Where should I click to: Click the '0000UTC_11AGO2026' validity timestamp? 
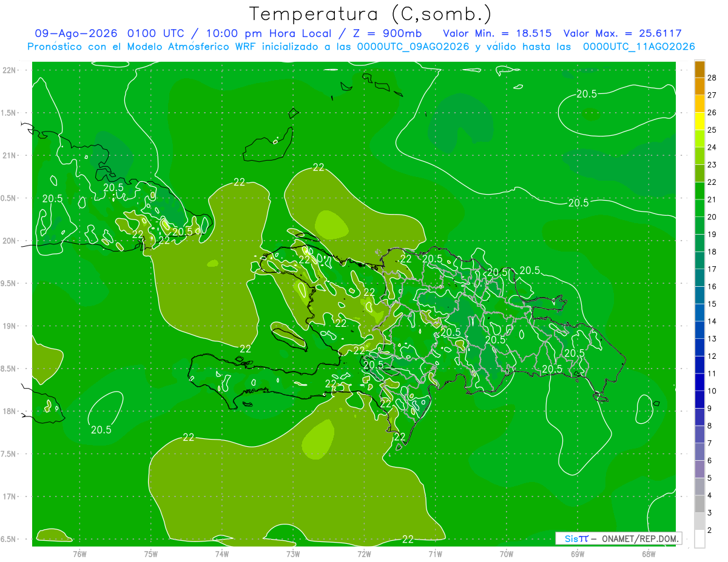[x=639, y=47]
